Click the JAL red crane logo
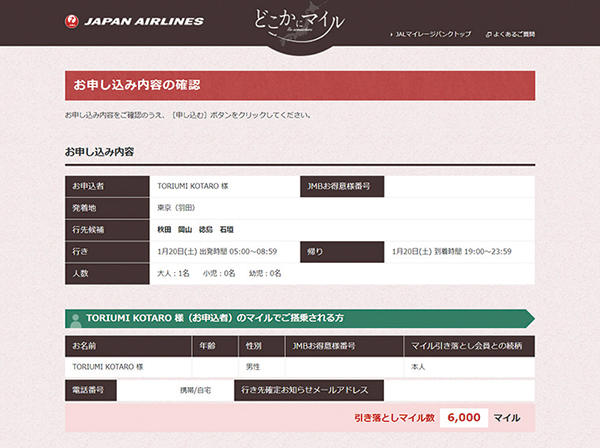 71,20
